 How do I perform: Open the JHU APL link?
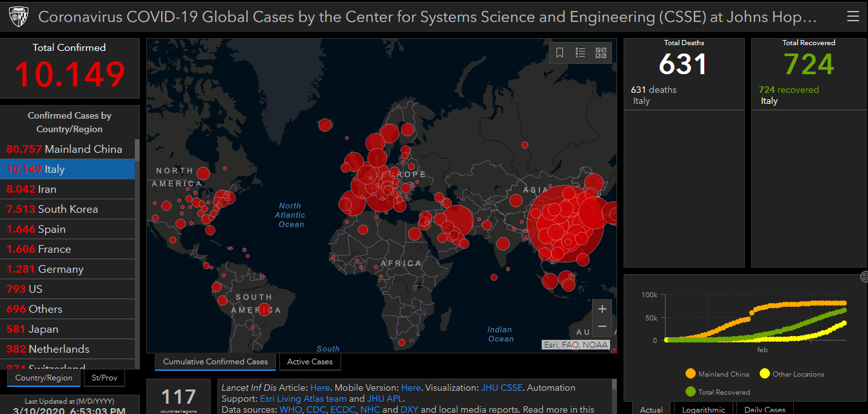(x=385, y=399)
